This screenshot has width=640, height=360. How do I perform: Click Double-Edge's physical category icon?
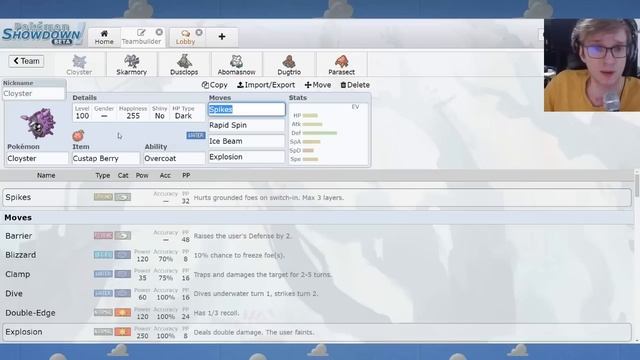click(x=122, y=313)
